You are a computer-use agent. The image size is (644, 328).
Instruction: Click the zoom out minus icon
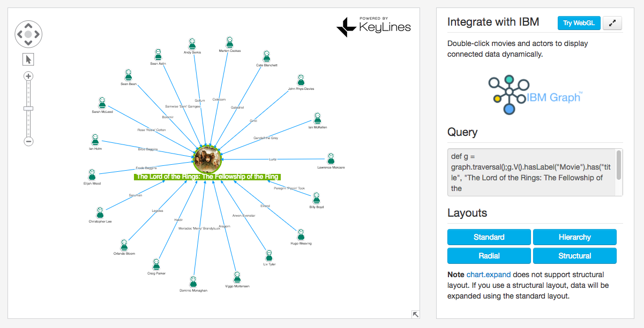coord(29,141)
